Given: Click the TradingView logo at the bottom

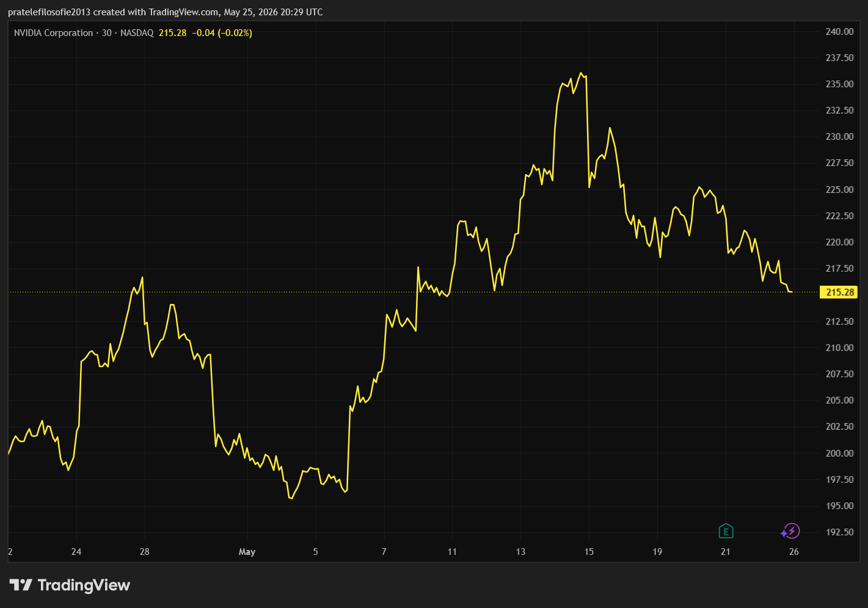Looking at the screenshot, I should [x=70, y=585].
